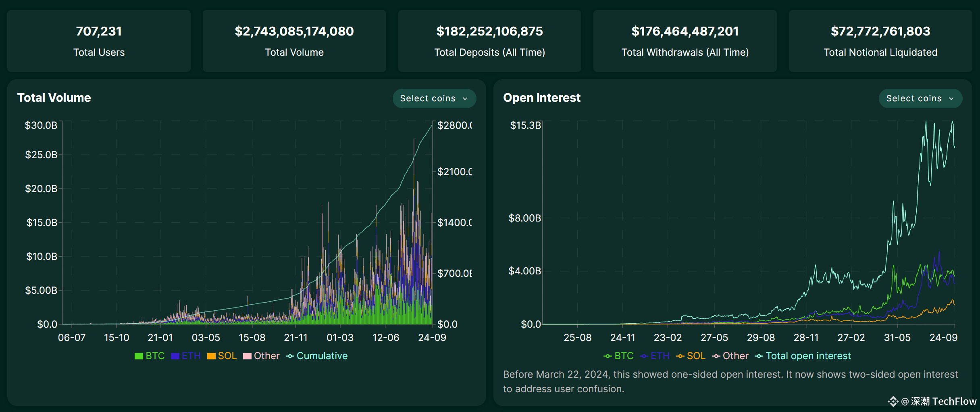Click green BTC line marker in Open Interest legend
The height and width of the screenshot is (412, 980).
[x=608, y=356]
